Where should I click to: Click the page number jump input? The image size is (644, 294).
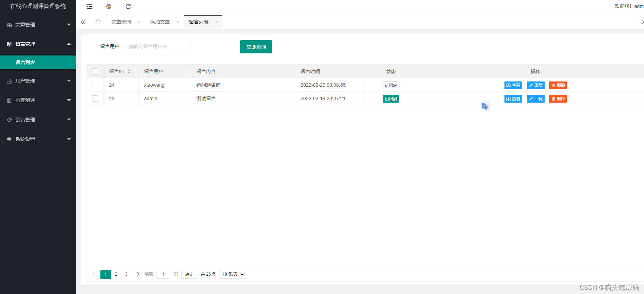point(163,274)
